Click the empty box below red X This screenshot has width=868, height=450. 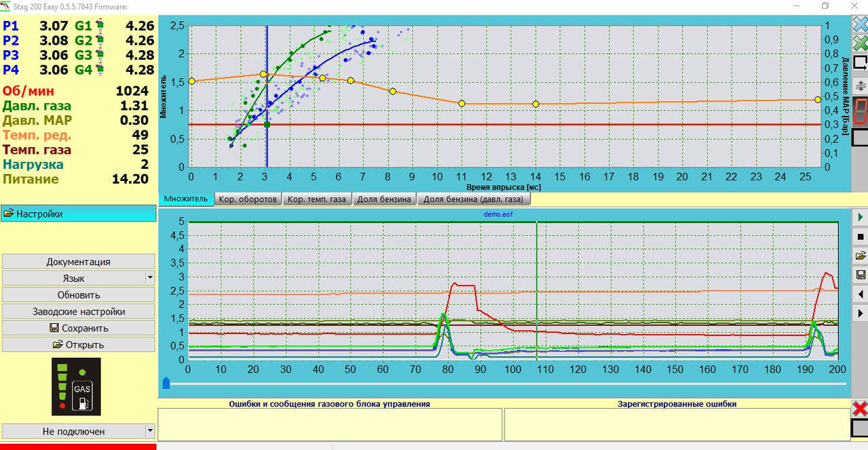(860, 428)
